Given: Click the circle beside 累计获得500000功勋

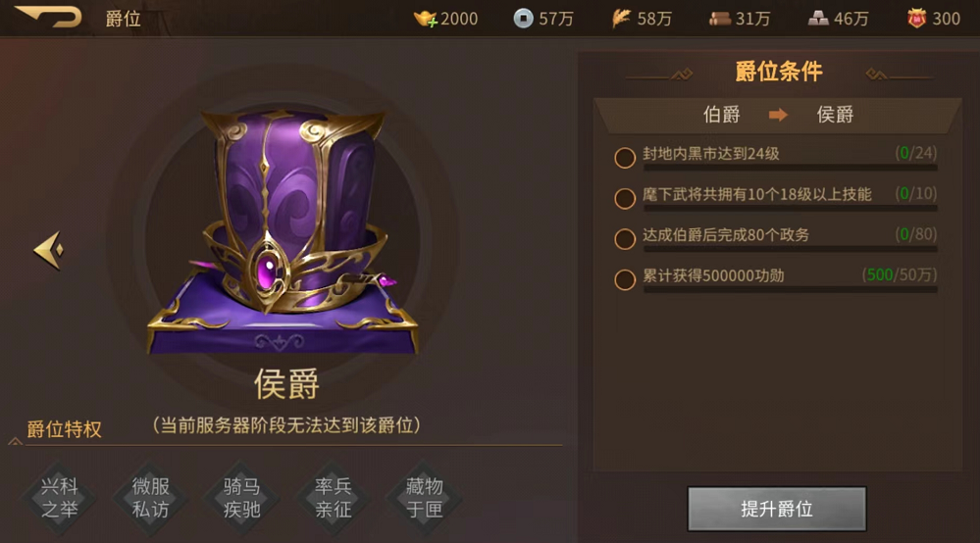Looking at the screenshot, I should 625,279.
